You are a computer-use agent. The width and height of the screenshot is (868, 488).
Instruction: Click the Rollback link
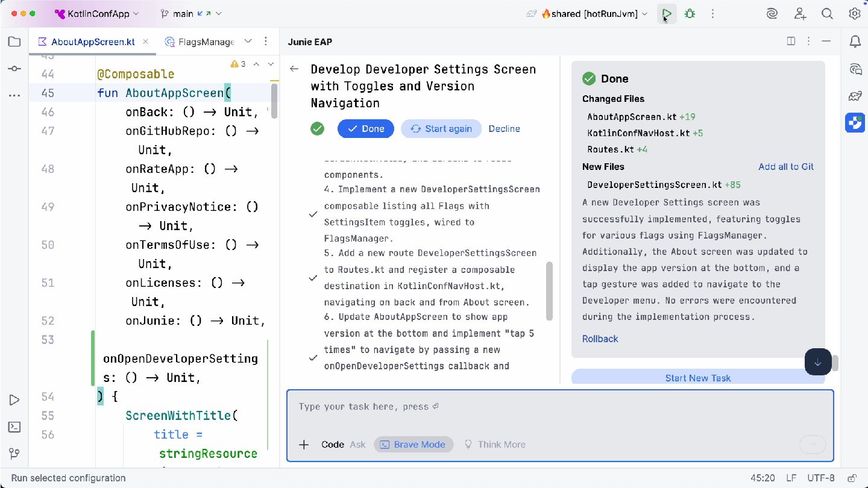600,339
